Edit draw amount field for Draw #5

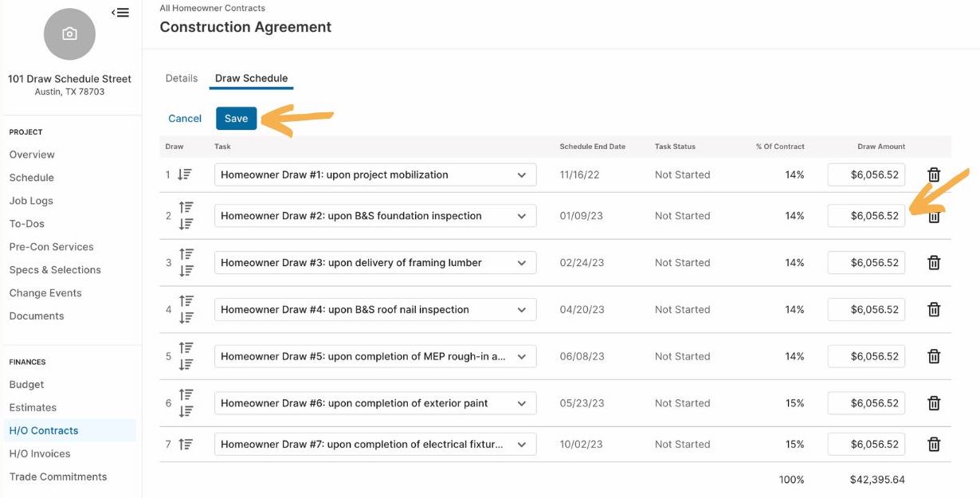coord(866,356)
